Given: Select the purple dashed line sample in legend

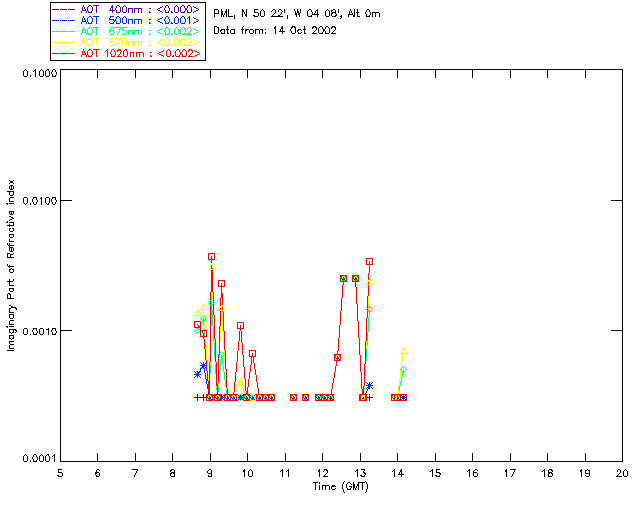Looking at the screenshot, I should point(64,9).
